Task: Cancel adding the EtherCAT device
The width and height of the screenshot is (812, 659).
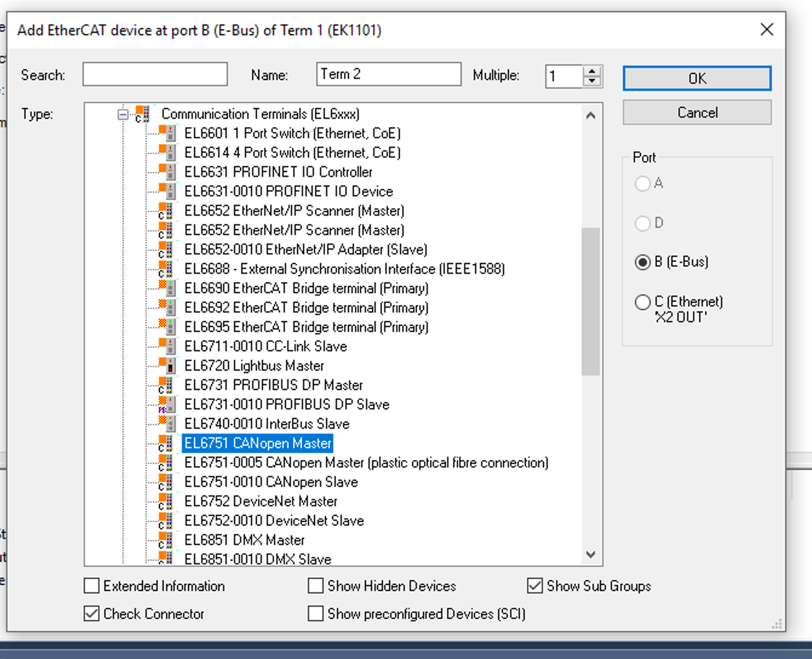Action: point(696,112)
